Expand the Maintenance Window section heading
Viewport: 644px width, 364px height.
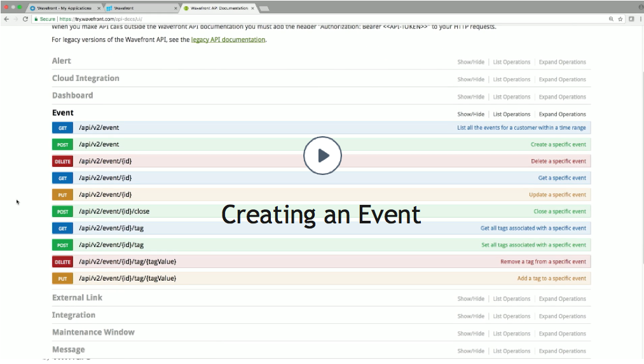[x=93, y=332]
